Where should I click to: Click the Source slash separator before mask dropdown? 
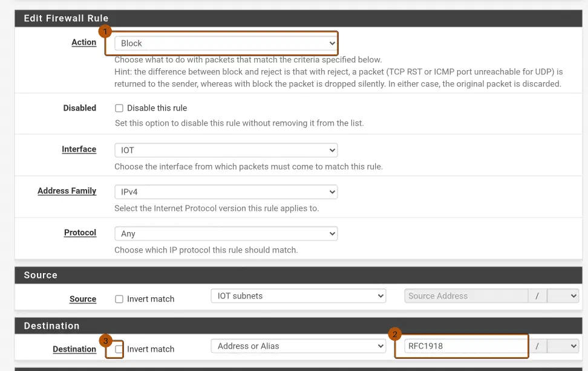(x=537, y=296)
